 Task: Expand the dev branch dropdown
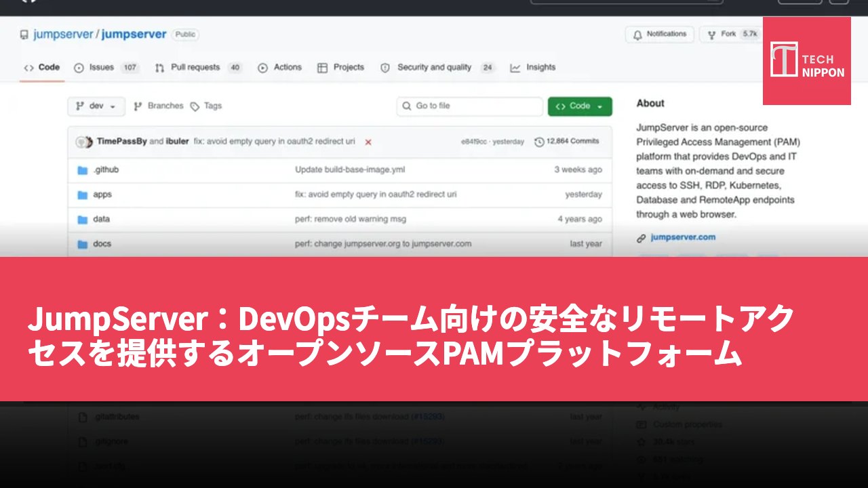[96, 106]
